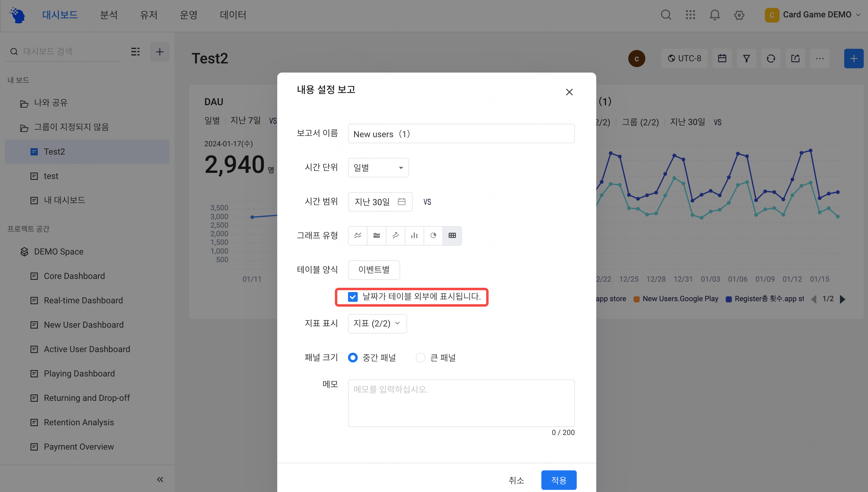
Task: Select the cumulative trend graph type
Action: [x=396, y=236]
